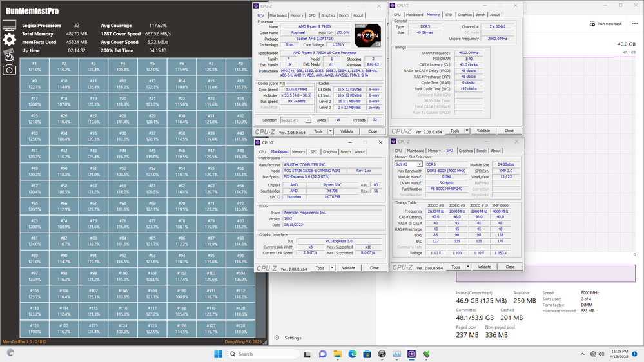Select memtest cell #64 at 114.7%

coord(240,189)
